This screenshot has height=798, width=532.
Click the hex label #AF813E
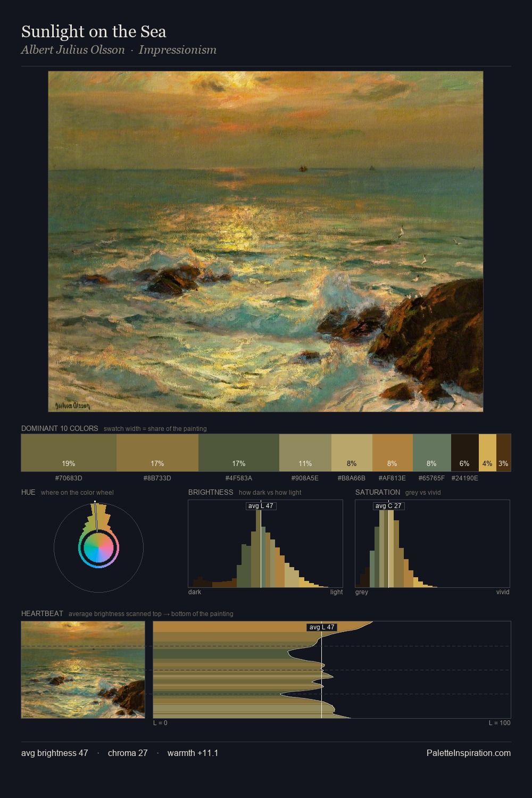click(x=392, y=478)
